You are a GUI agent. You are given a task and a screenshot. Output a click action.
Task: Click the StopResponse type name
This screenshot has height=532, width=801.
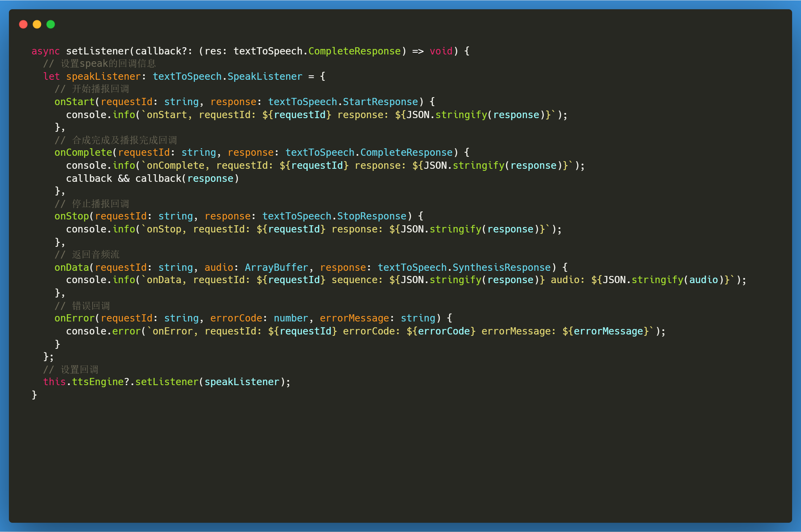tap(371, 216)
